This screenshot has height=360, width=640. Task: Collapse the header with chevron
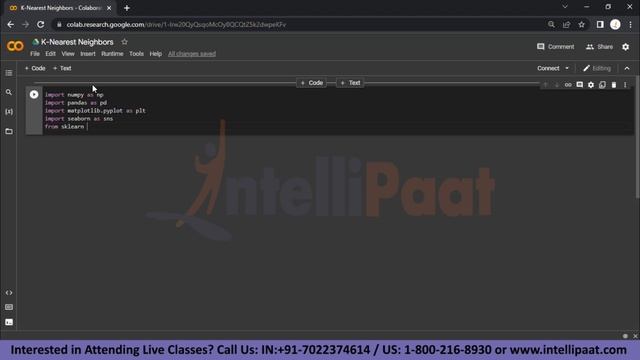pyautogui.click(x=627, y=68)
